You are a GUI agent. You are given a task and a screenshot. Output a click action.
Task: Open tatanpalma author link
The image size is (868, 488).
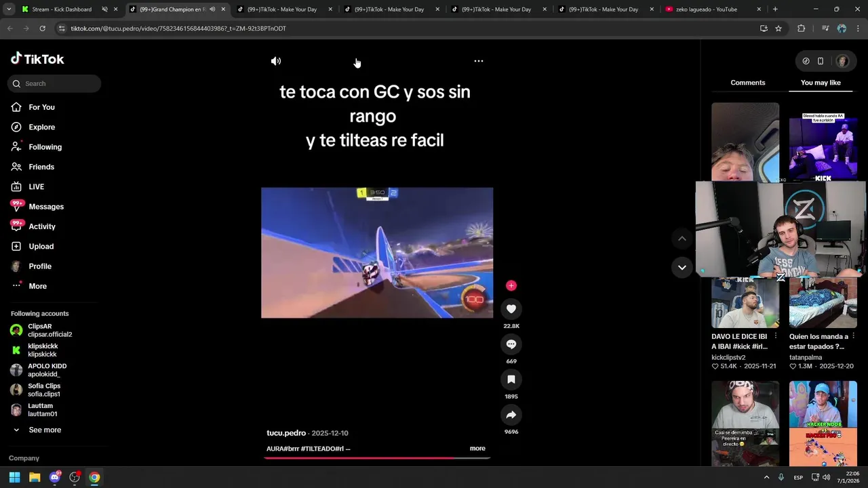(806, 357)
